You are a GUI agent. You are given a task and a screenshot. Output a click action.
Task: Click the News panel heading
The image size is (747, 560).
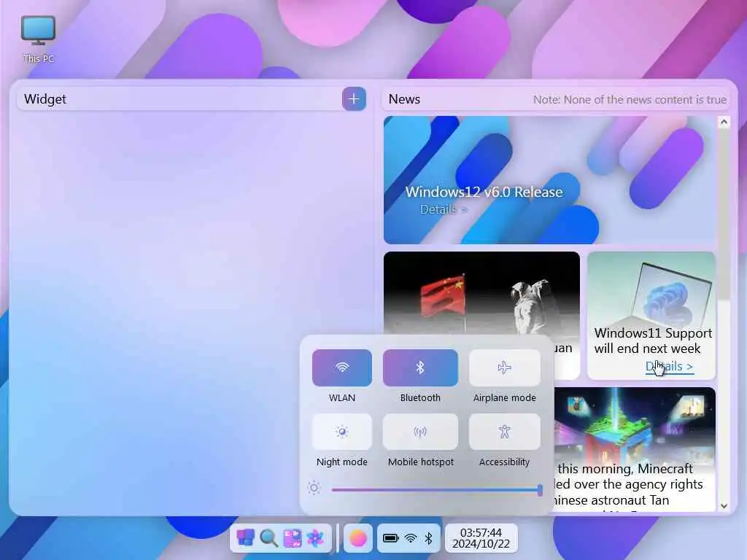coord(404,99)
